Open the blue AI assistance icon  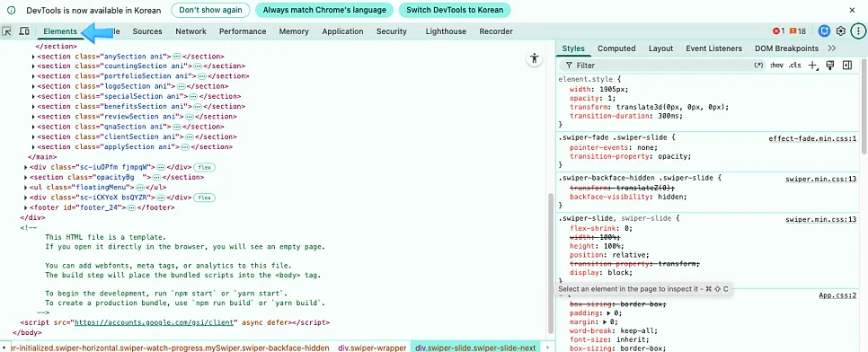point(824,31)
